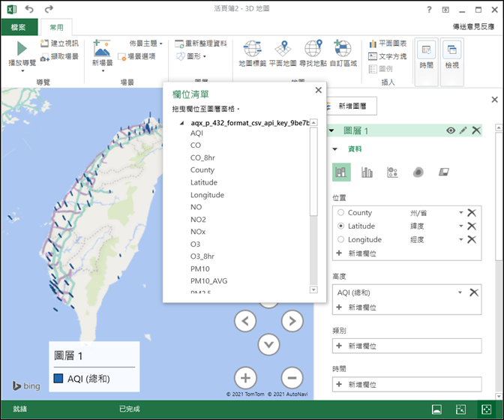
Task: Select O3_8hr field in list
Action: tap(202, 256)
